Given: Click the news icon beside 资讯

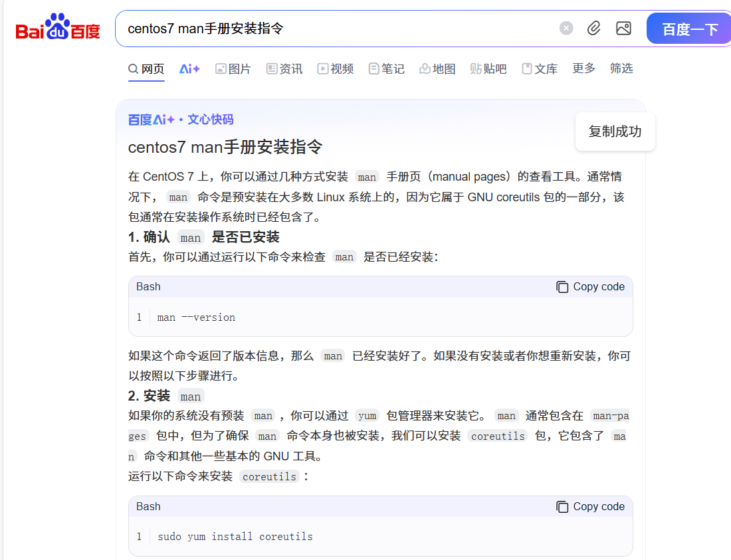Looking at the screenshot, I should [272, 69].
